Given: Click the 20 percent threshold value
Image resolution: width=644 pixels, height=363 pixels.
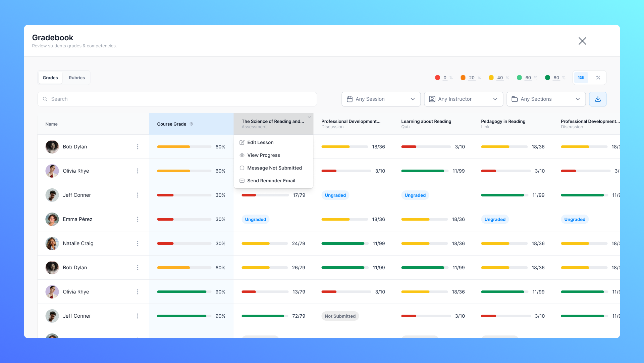Looking at the screenshot, I should (x=472, y=78).
